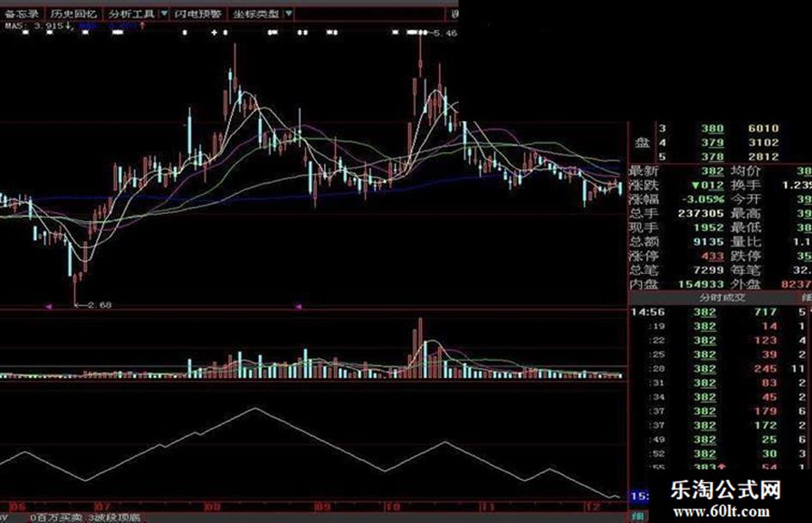
Task: Click the 5.46 high price label marker
Action: tap(445, 33)
